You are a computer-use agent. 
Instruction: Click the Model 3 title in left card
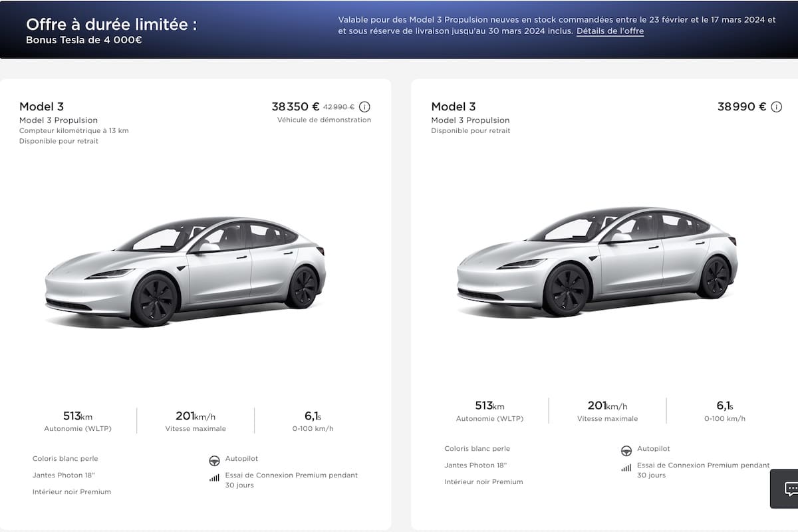point(41,106)
